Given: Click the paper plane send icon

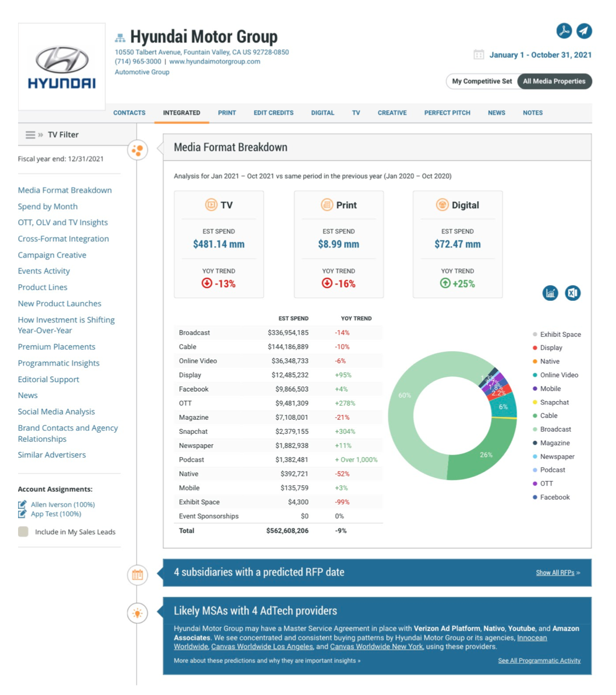Looking at the screenshot, I should [584, 31].
